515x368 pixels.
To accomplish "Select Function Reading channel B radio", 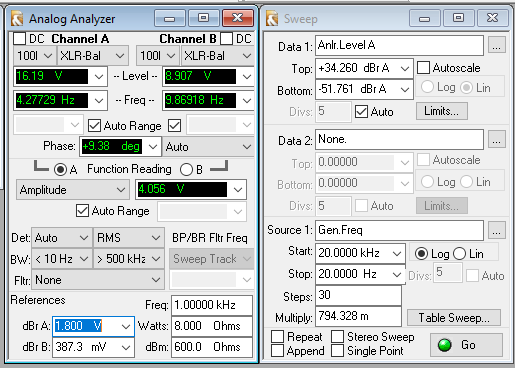I will [186, 169].
